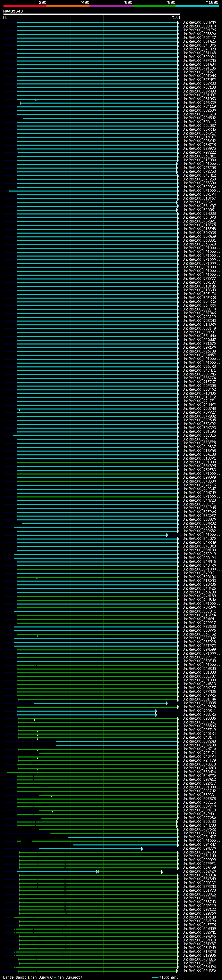Select the AV435643 query name

coord(13,11)
